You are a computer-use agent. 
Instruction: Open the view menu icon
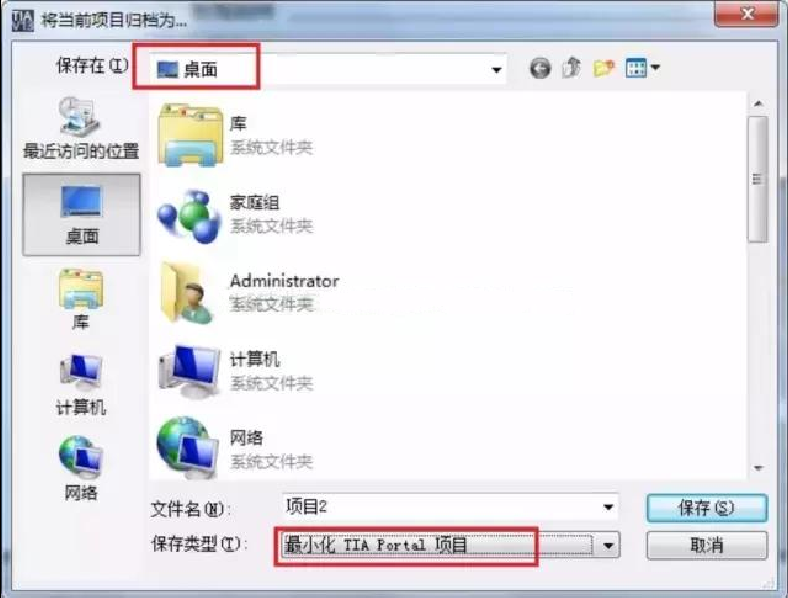pos(642,67)
